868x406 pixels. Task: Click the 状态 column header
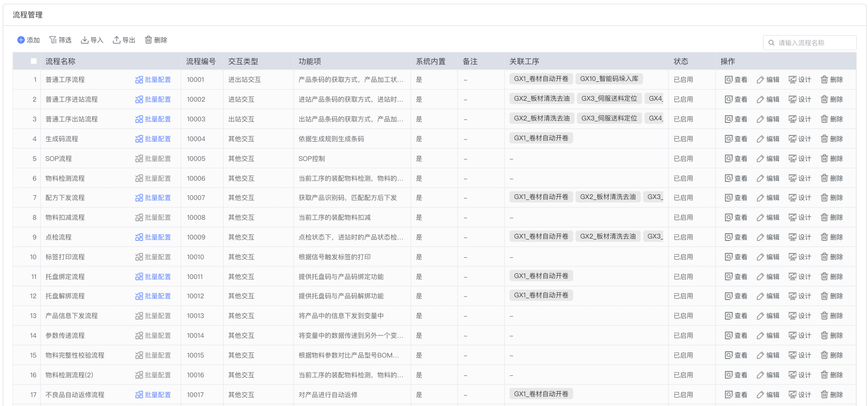click(681, 62)
